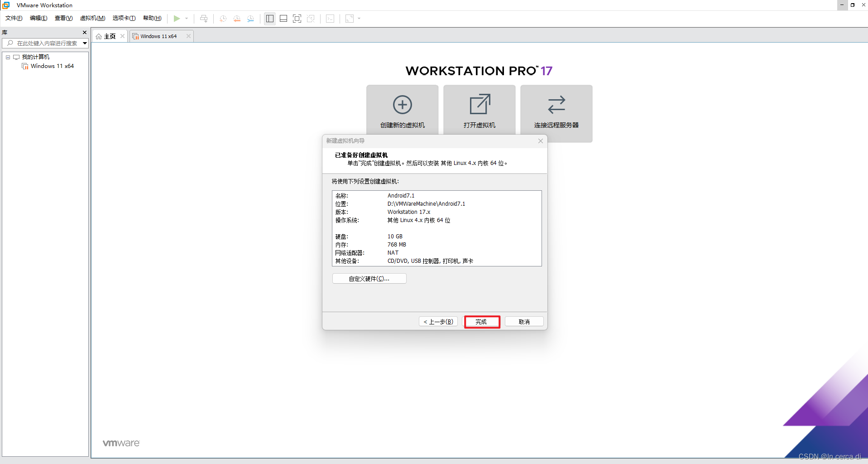Close the 库 library panel
The image size is (868, 464).
click(x=85, y=32)
